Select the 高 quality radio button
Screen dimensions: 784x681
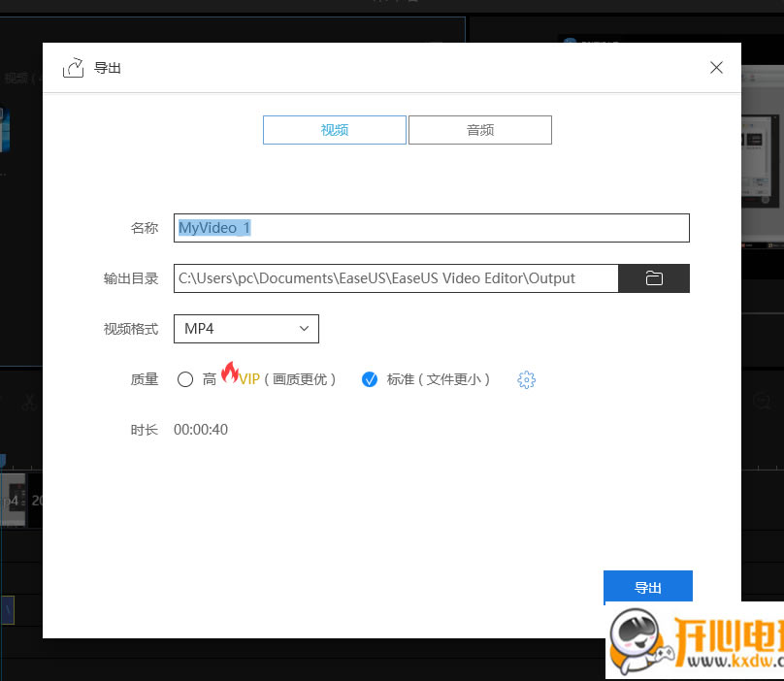[185, 379]
